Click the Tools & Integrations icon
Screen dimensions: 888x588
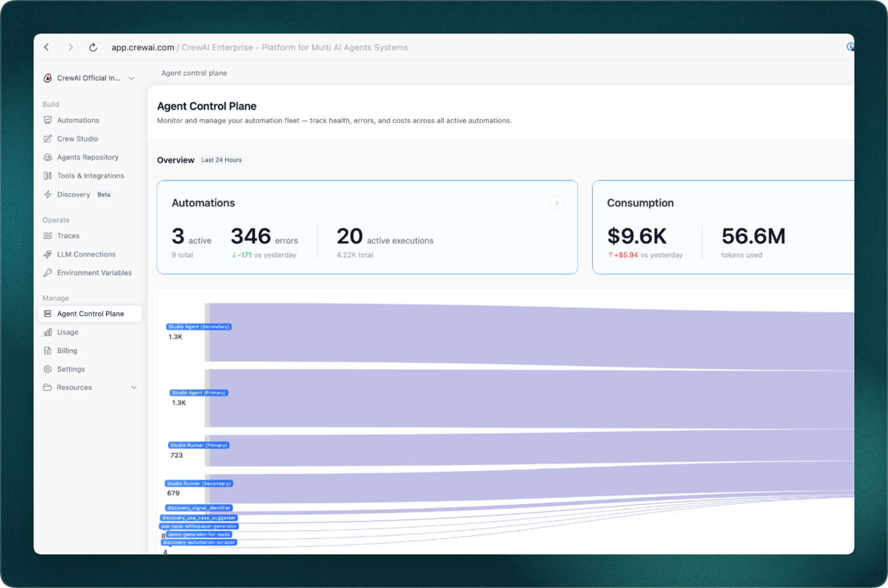[x=47, y=176]
